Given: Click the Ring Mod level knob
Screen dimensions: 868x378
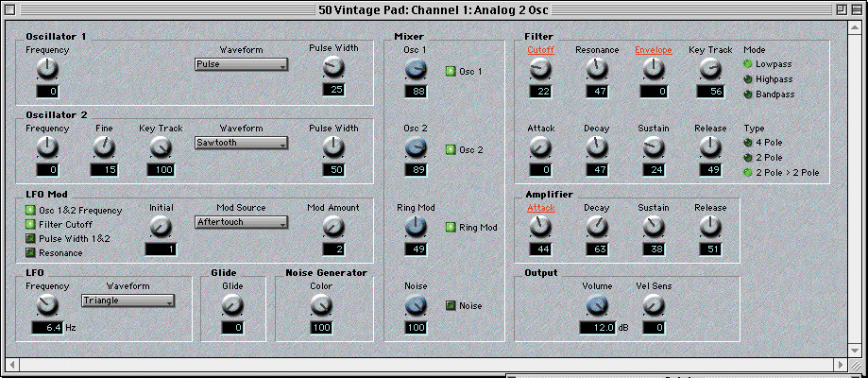Looking at the screenshot, I should (416, 227).
